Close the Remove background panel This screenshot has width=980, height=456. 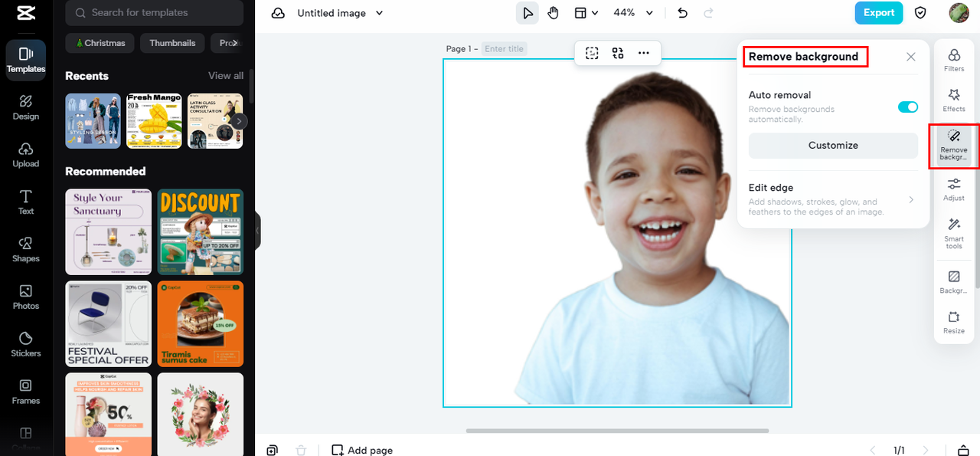[910, 57]
